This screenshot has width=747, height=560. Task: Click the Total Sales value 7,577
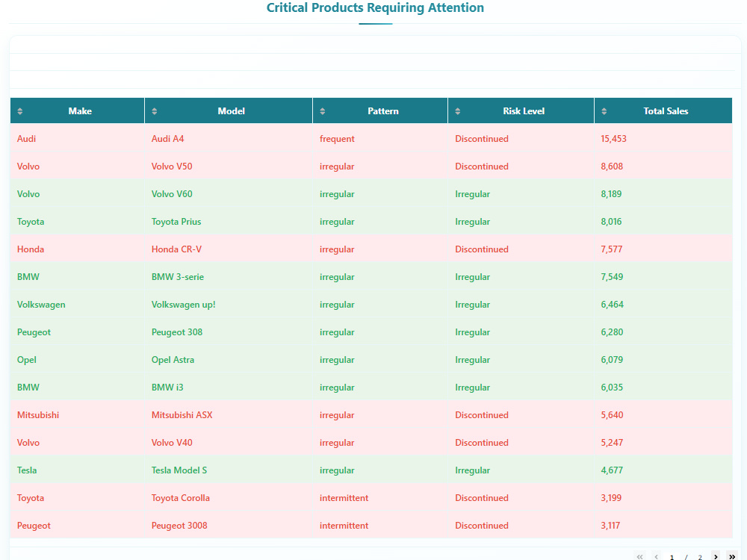(x=612, y=249)
